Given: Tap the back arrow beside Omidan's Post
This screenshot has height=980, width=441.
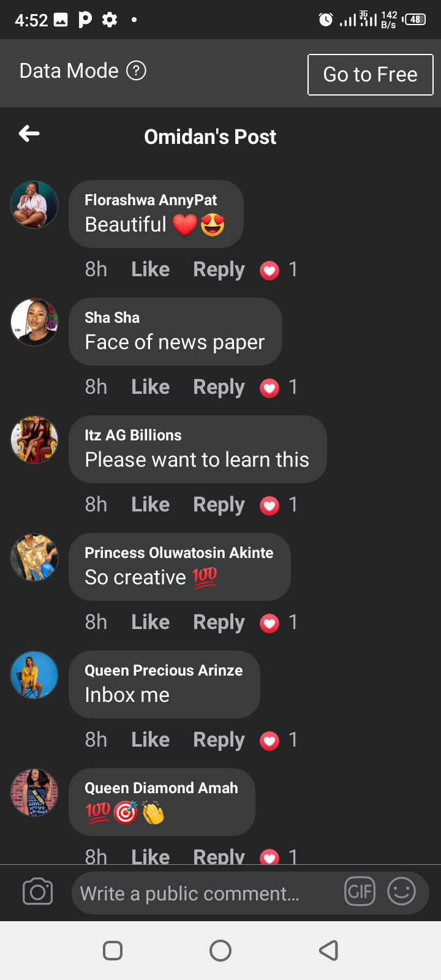Looking at the screenshot, I should tap(29, 134).
